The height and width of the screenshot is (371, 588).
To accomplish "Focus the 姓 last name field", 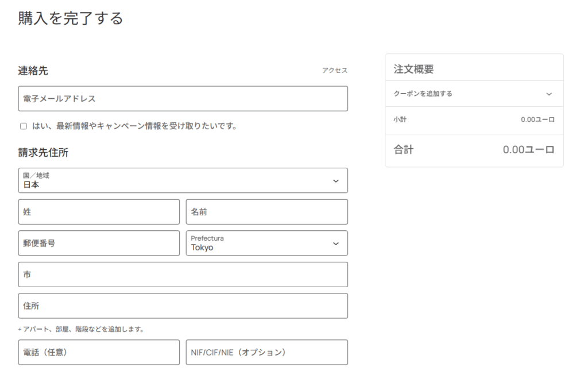I will 99,212.
